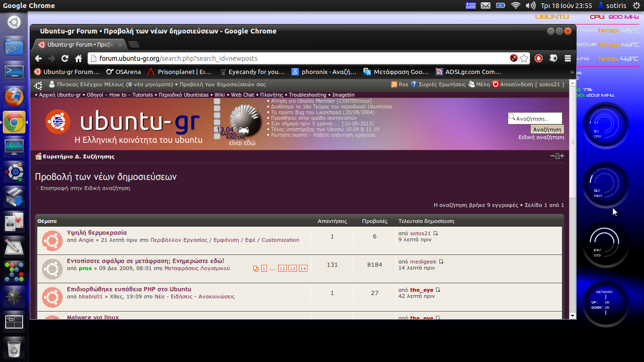Go to Ευρετήριο Δ. Συζήτησης board index
The height and width of the screenshot is (362, 644).
coord(78,156)
